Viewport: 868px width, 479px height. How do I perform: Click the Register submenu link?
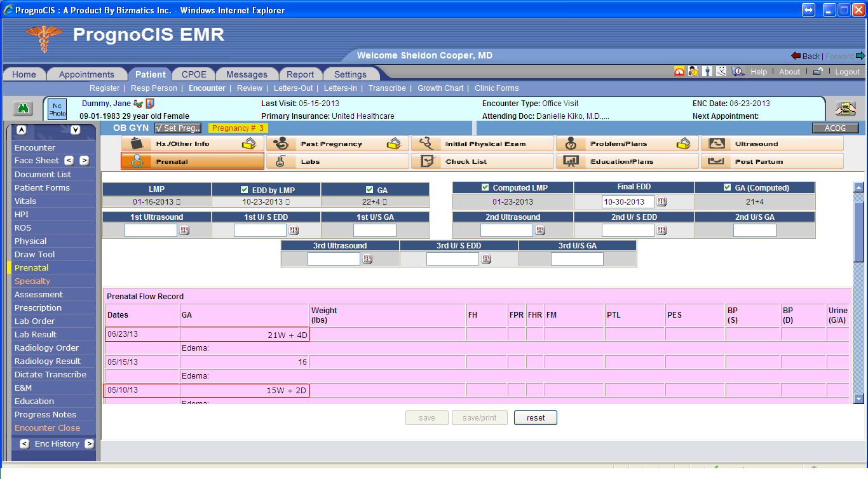[104, 88]
